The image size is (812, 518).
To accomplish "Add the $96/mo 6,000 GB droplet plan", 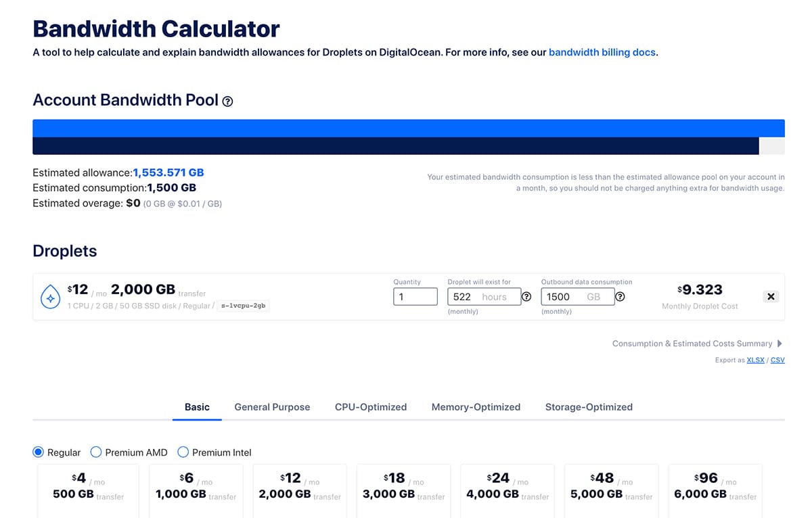I will point(715,488).
